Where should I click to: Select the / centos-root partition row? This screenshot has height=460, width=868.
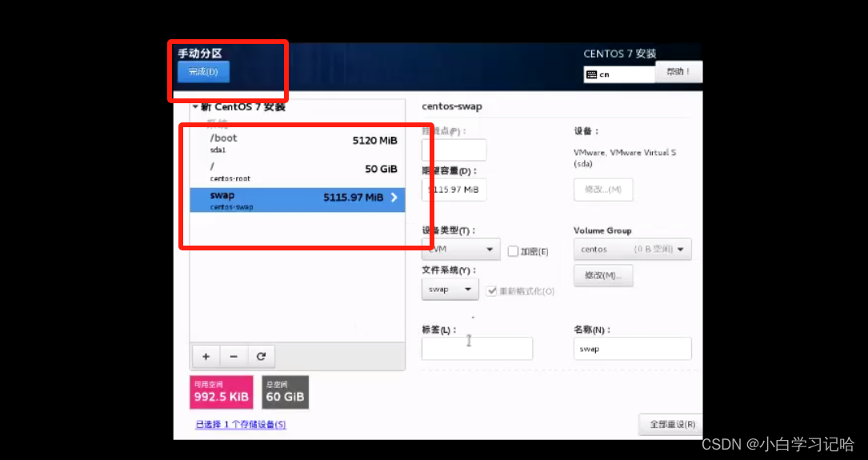[x=298, y=172]
